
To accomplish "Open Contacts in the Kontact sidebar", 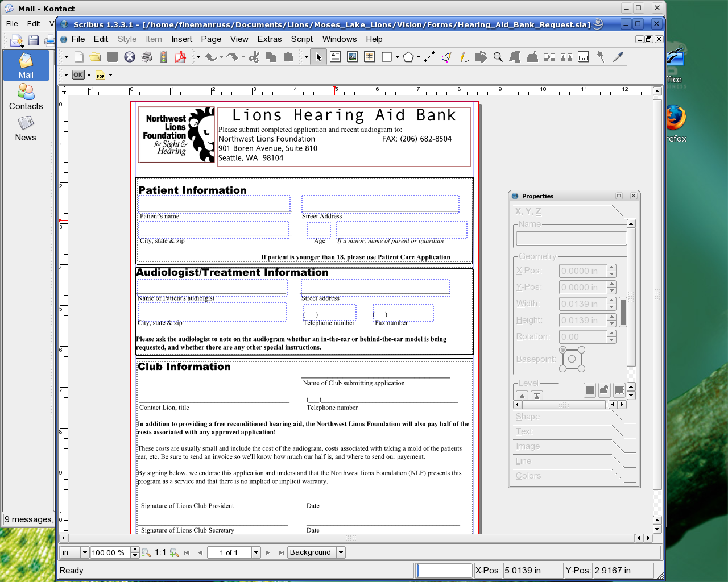I will tap(26, 97).
